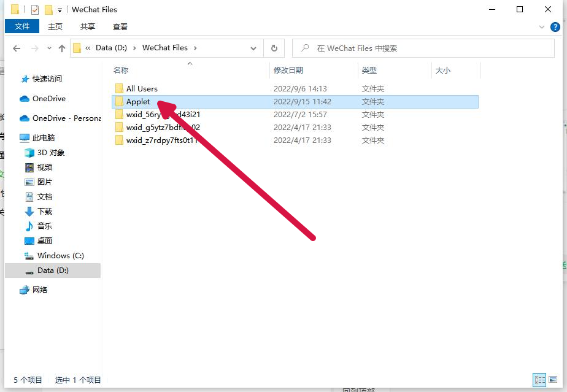Click quick access new folder icon
The height and width of the screenshot is (392, 567).
pos(49,9)
